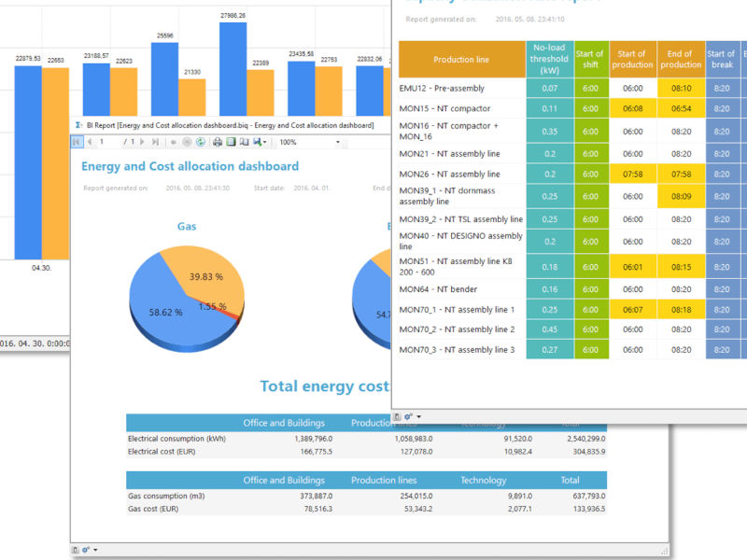This screenshot has width=747, height=560.
Task: Jump to last page of report
Action: tap(156, 142)
